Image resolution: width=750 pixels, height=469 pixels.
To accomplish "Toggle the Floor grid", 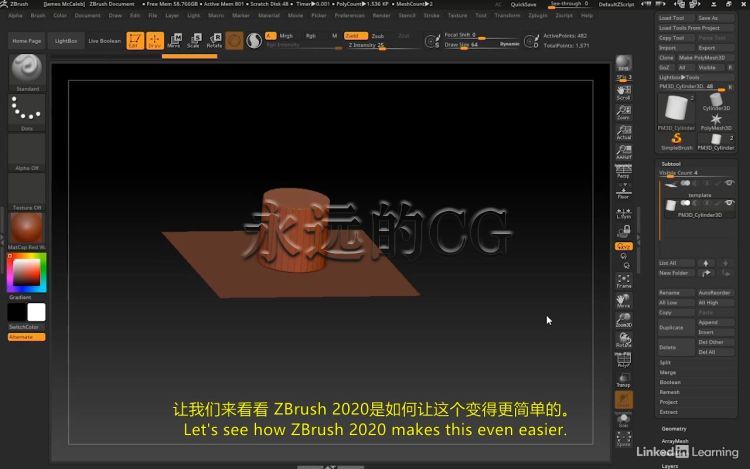I will (624, 191).
